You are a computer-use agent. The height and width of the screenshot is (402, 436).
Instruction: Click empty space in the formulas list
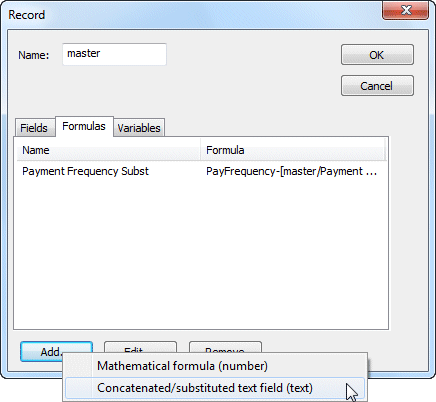click(x=201, y=253)
